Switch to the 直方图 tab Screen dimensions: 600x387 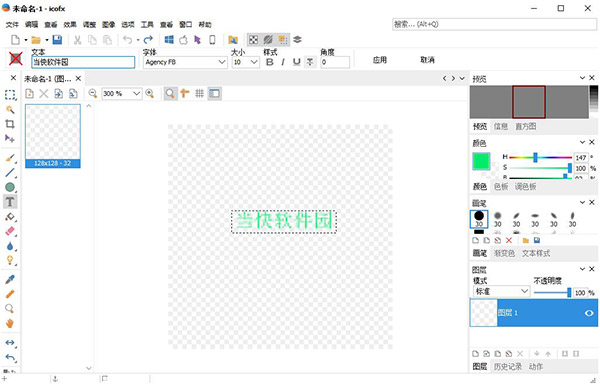pyautogui.click(x=525, y=126)
